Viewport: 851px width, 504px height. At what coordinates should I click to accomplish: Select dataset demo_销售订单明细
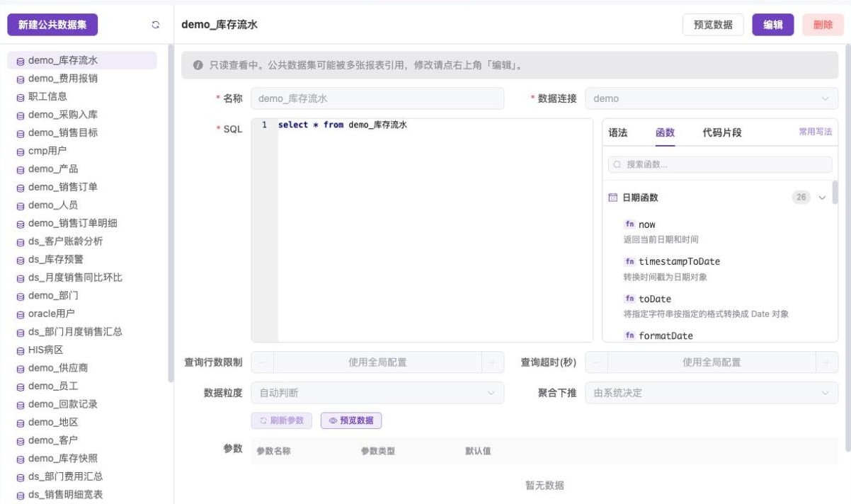point(82,224)
